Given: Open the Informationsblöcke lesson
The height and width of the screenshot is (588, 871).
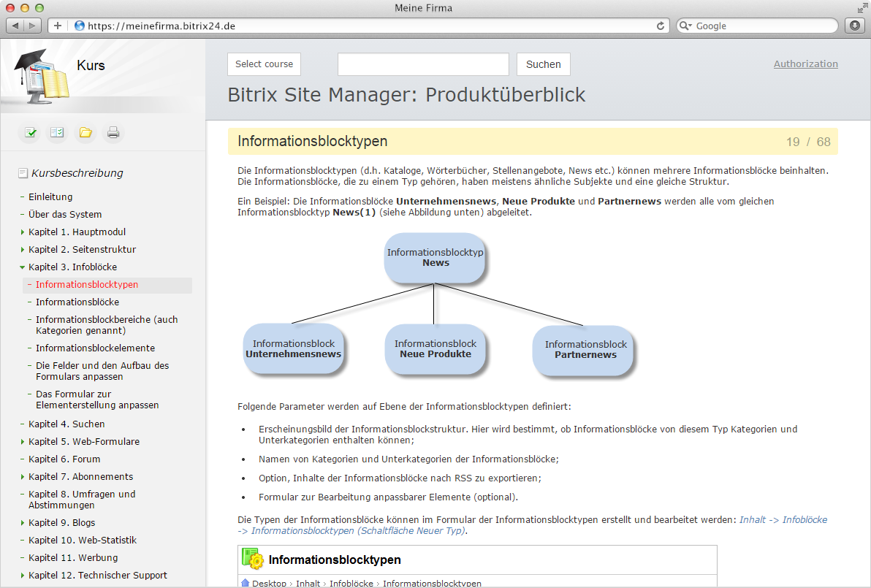Looking at the screenshot, I should click(77, 302).
